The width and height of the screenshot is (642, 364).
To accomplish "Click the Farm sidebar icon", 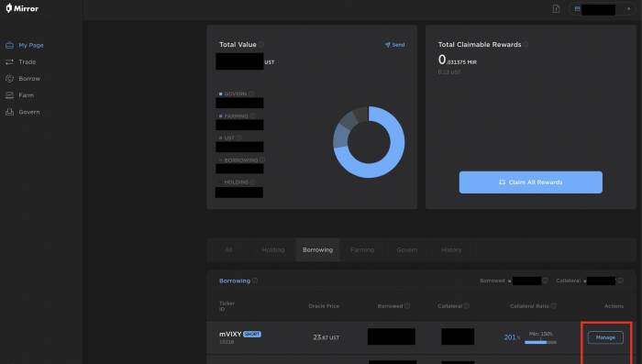I will tap(9, 95).
